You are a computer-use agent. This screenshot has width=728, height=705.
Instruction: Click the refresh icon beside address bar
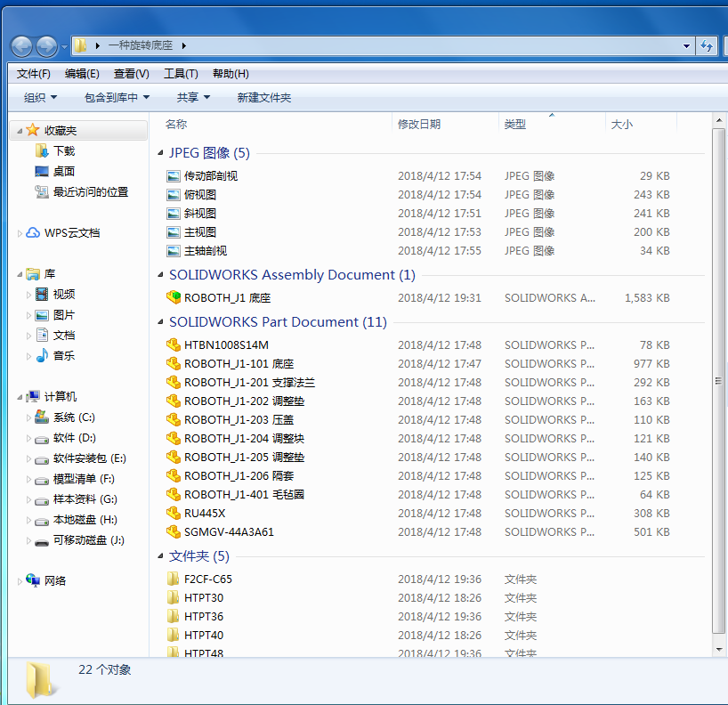pos(707,46)
